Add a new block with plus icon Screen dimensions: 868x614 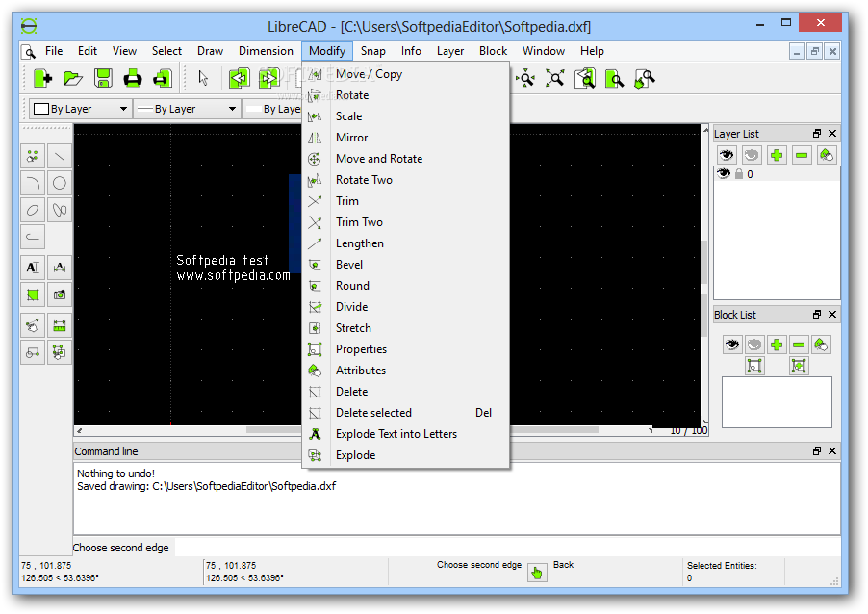click(x=777, y=345)
